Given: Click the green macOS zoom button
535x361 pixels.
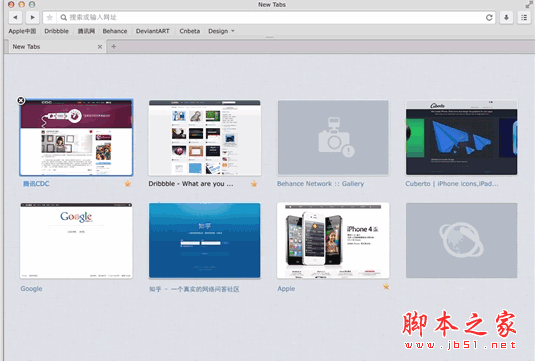Looking at the screenshot, I should click(x=32, y=4).
